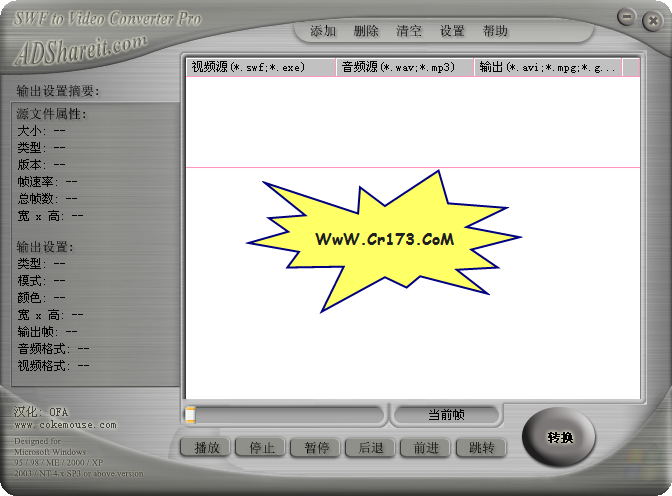Image resolution: width=672 pixels, height=496 pixels.
Task: Start conversion with the round 转换 button
Action: 559,438
